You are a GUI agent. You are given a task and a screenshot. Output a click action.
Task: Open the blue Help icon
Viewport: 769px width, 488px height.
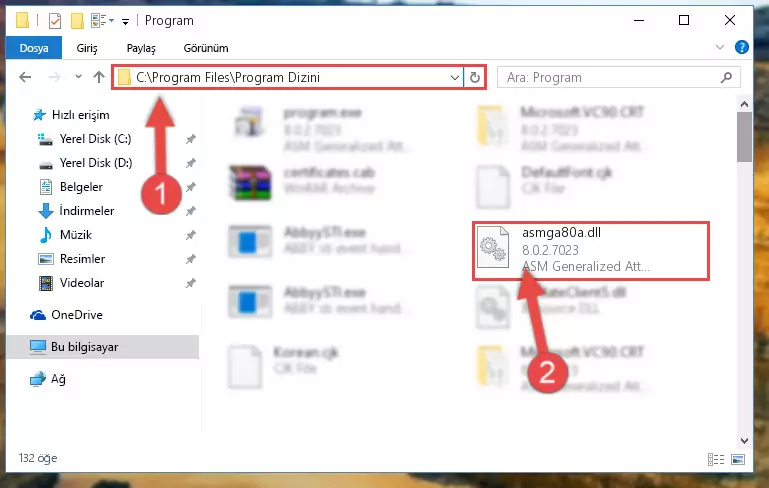point(742,48)
